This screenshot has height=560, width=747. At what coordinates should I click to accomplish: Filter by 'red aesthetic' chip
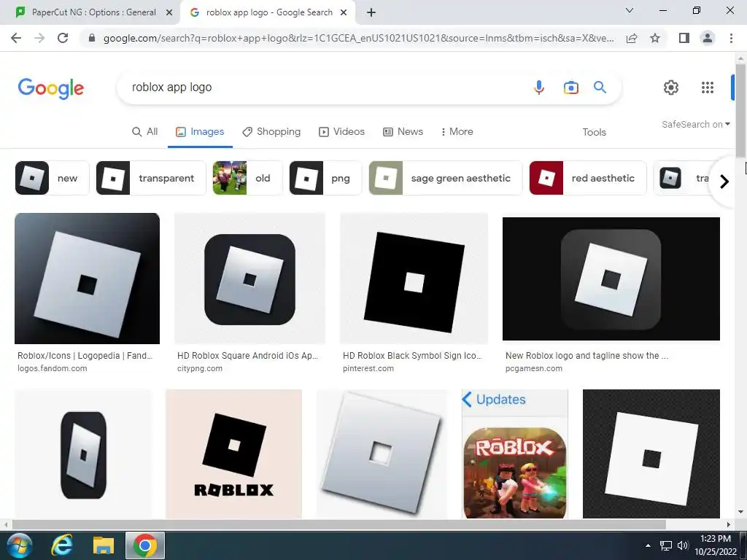coord(588,178)
